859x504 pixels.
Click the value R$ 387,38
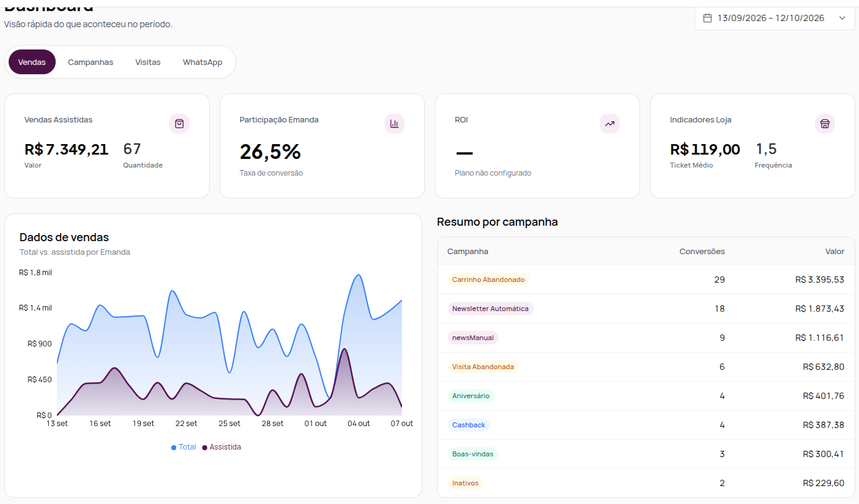(824, 425)
